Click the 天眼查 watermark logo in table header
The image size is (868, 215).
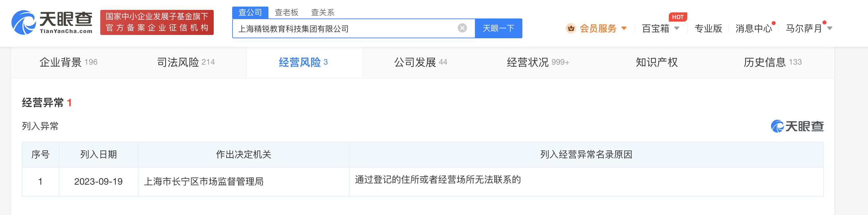[797, 126]
